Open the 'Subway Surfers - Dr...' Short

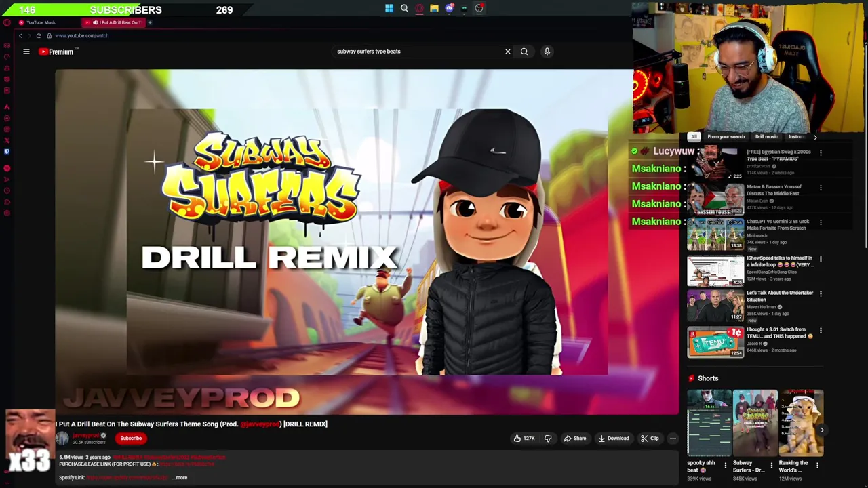coord(755,423)
